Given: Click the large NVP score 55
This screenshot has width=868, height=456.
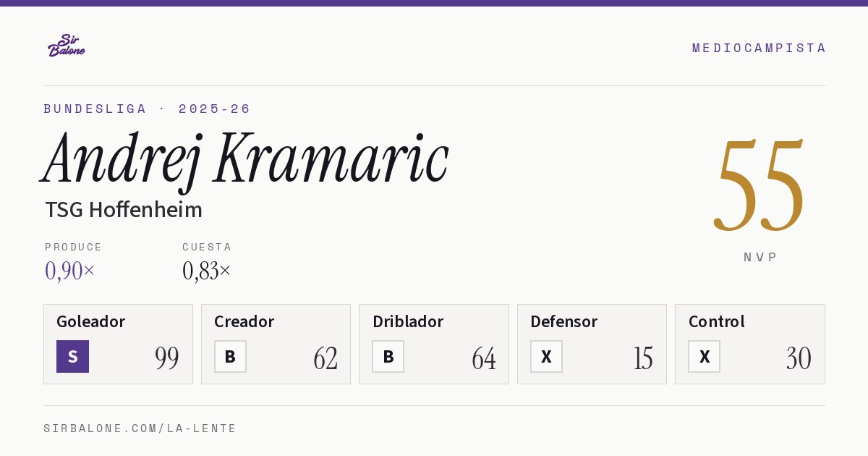Looking at the screenshot, I should (x=759, y=185).
